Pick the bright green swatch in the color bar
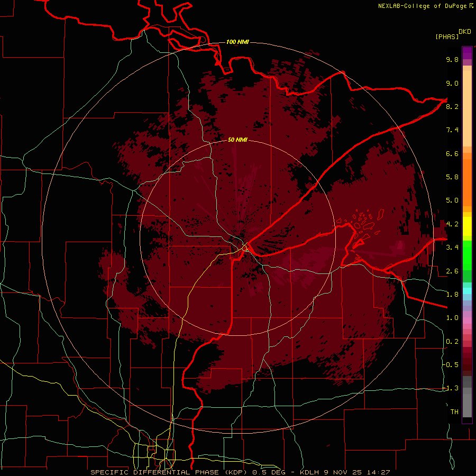The image size is (476, 476). click(x=467, y=255)
